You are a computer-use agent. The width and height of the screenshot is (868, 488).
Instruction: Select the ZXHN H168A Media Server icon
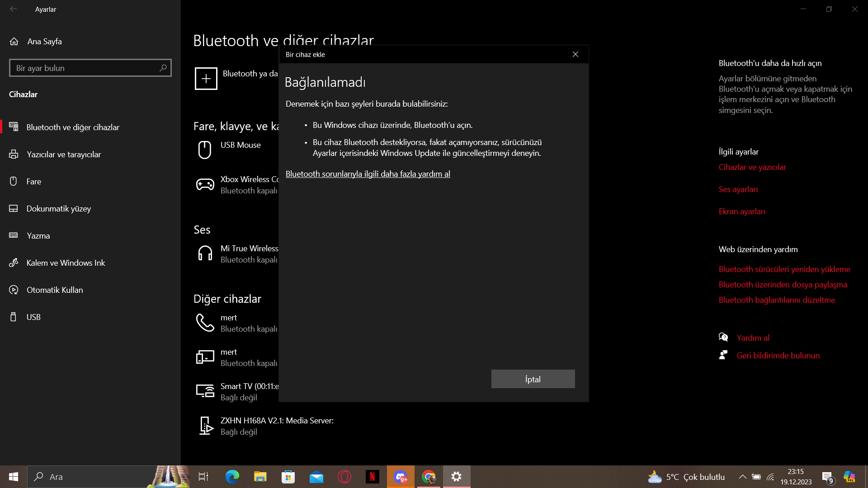pos(206,426)
